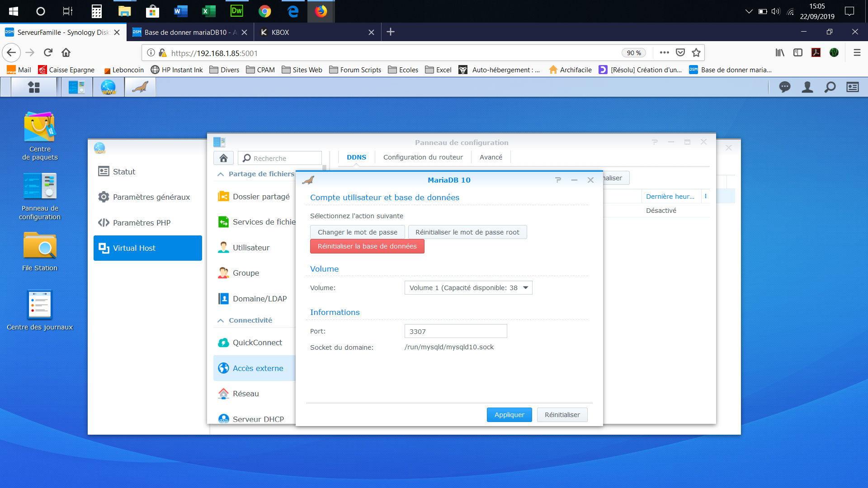Click Port input field 3307

coord(456,331)
